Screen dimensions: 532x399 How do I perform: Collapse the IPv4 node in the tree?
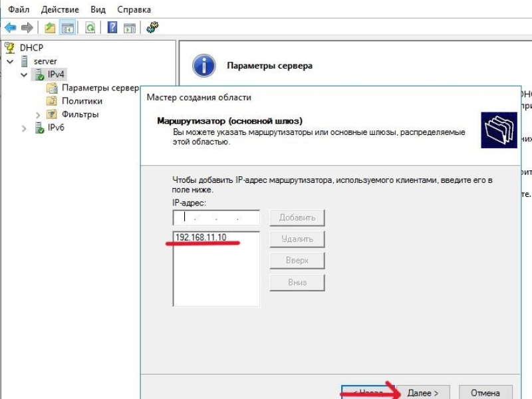point(24,74)
